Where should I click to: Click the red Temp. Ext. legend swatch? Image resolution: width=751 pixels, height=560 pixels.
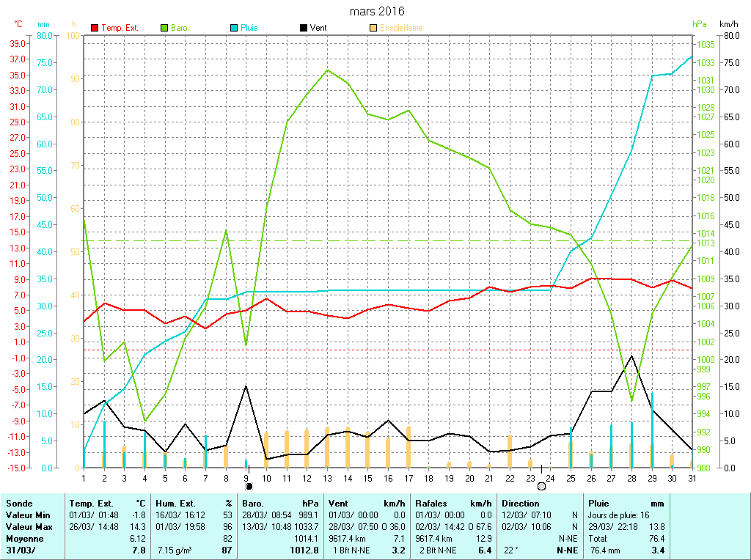[95, 28]
